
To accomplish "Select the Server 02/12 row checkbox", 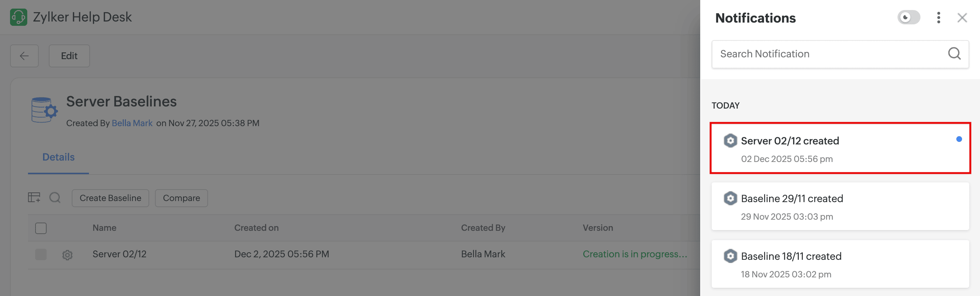I will coord(41,254).
